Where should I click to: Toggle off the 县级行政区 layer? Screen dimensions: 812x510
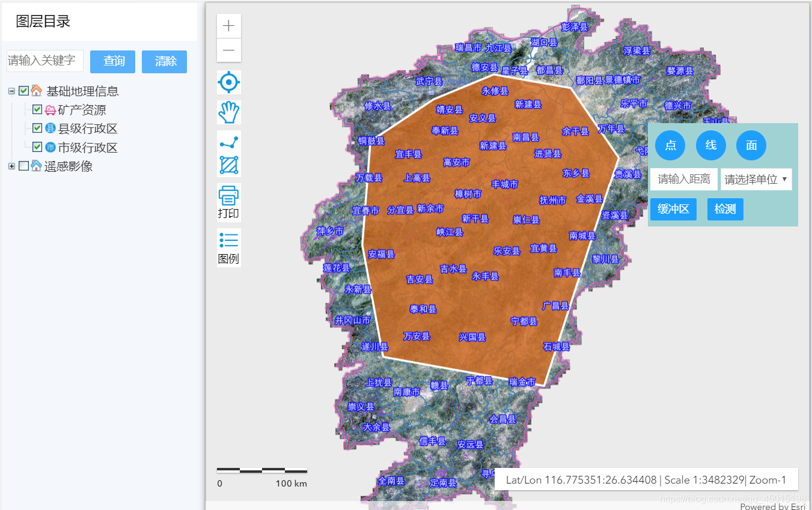click(37, 128)
